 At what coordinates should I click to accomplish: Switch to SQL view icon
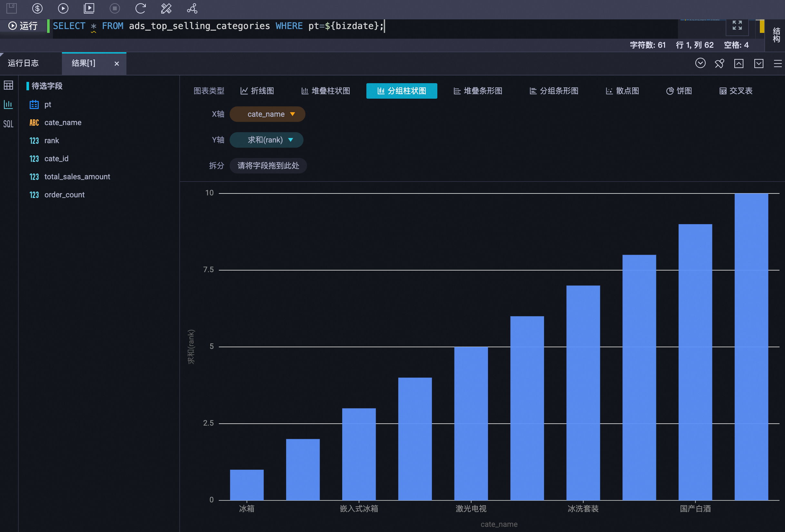[8, 124]
